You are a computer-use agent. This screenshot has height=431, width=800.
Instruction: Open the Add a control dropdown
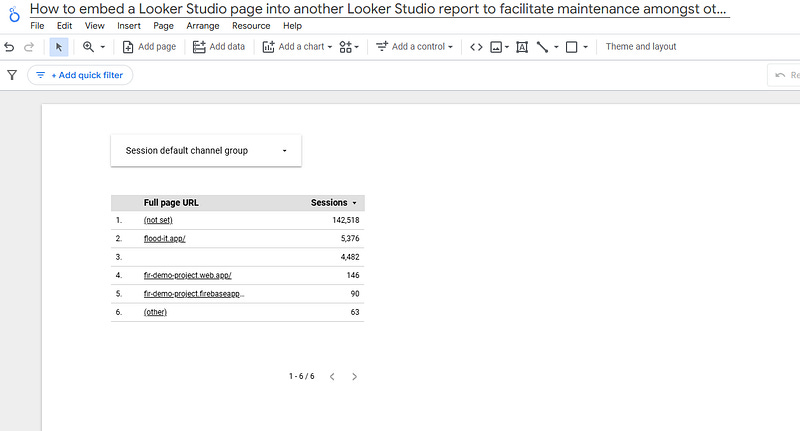pos(414,47)
